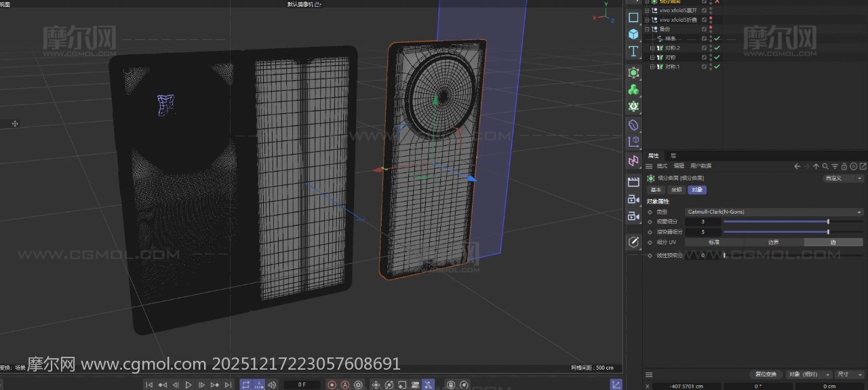The height and width of the screenshot is (390, 868).
Task: Switch to the 层 tab
Action: [x=673, y=155]
